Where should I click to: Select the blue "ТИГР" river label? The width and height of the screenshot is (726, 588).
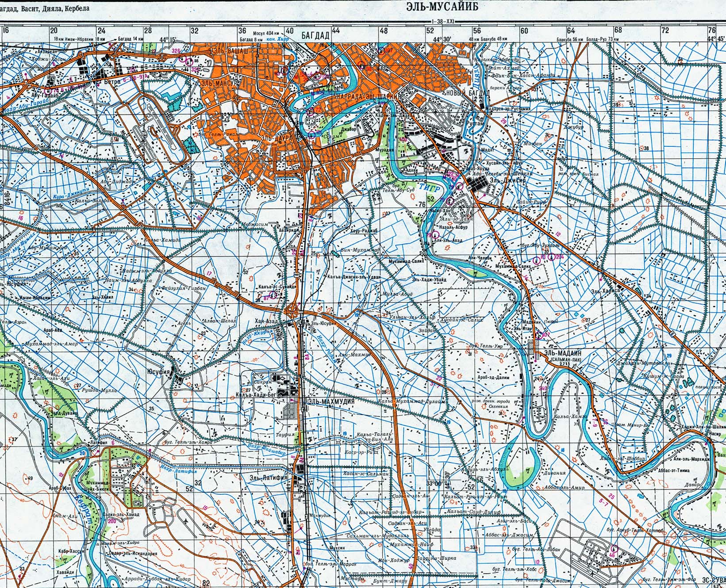pyautogui.click(x=430, y=189)
